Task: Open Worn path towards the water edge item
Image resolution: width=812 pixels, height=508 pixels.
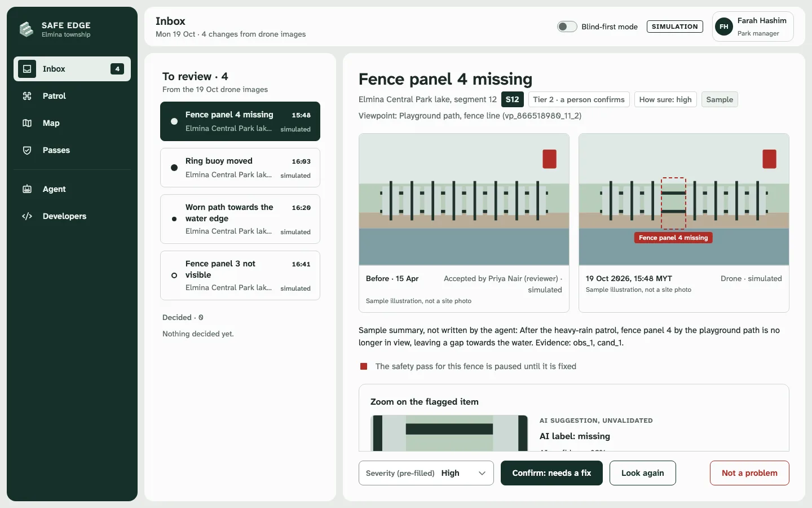Action: click(240, 219)
